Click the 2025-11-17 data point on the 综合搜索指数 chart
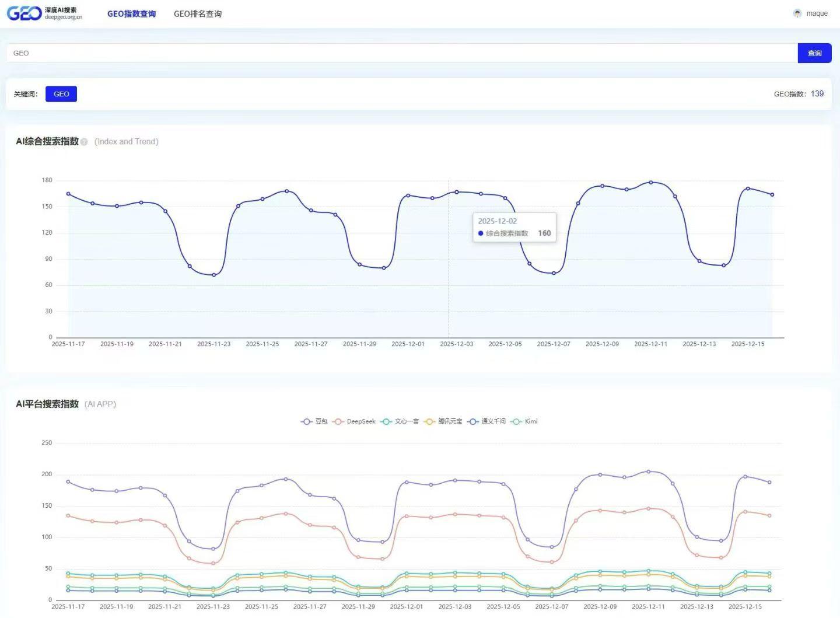Viewport: 840px width, 618px height. (x=68, y=194)
